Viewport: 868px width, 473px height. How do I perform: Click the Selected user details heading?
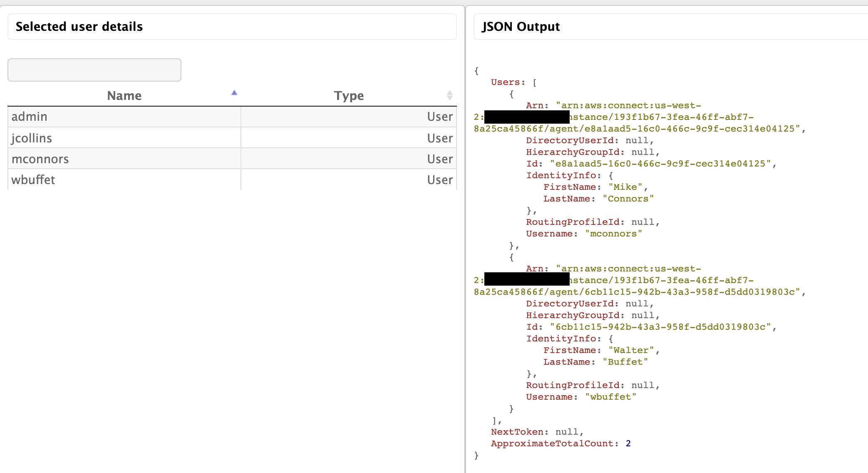tap(79, 27)
